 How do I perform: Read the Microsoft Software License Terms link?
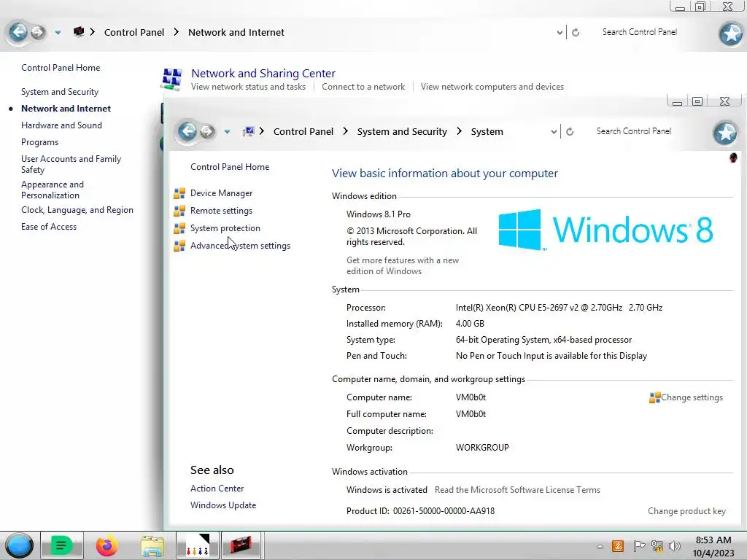coord(517,490)
